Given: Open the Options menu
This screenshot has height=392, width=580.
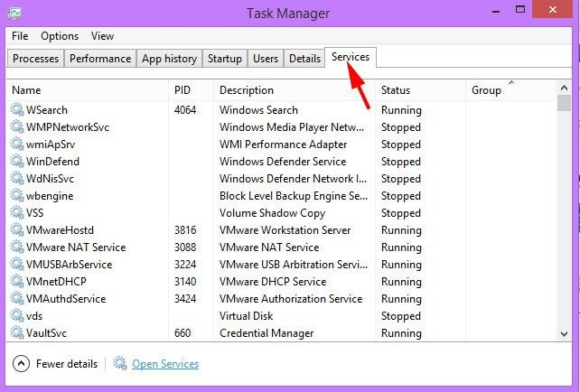Looking at the screenshot, I should tap(60, 36).
